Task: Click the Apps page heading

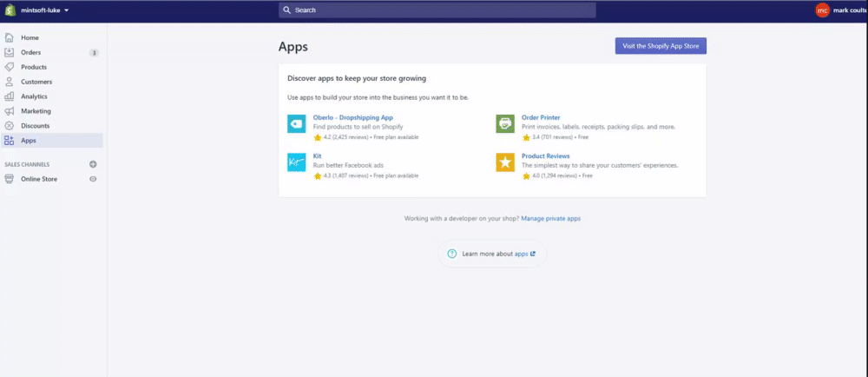Action: click(293, 47)
